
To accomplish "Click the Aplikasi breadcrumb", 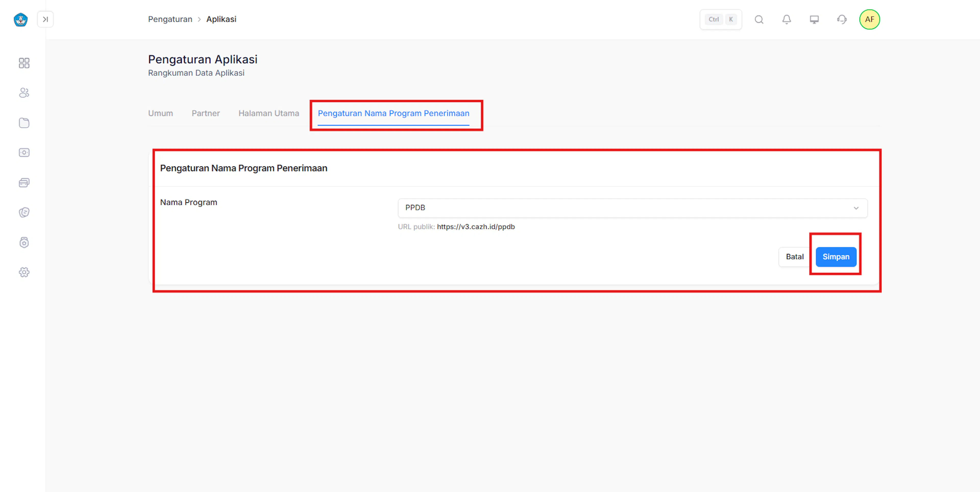I will [222, 19].
